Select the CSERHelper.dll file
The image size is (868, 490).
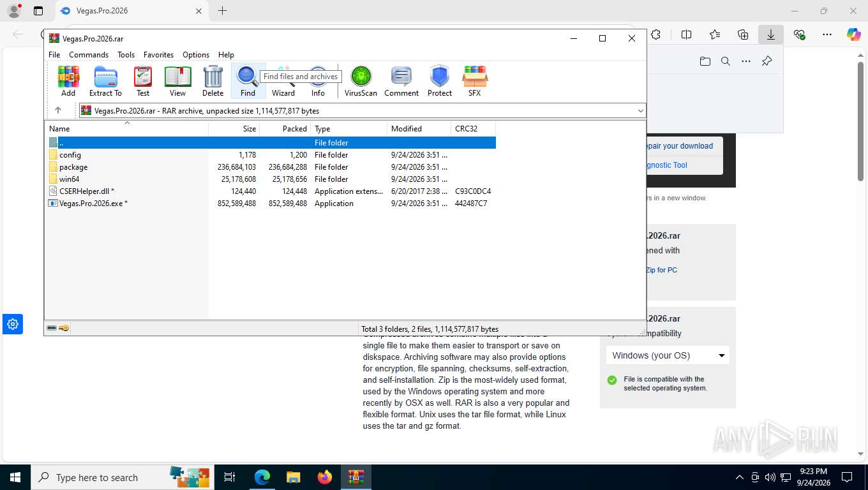coord(270,191)
